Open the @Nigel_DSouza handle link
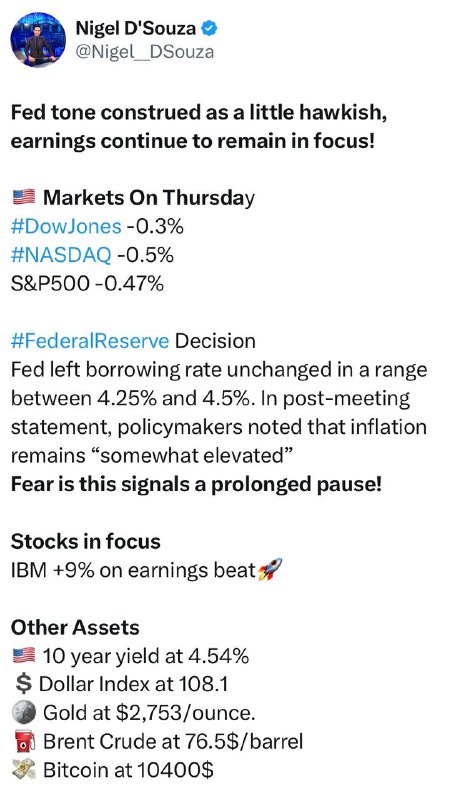 (145, 52)
